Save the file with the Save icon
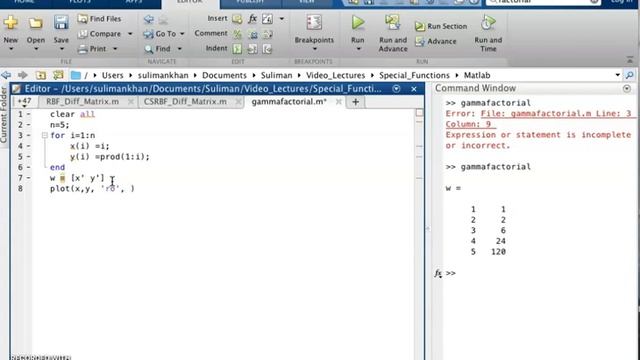Viewport: 640px width, 360px height. coord(61,23)
